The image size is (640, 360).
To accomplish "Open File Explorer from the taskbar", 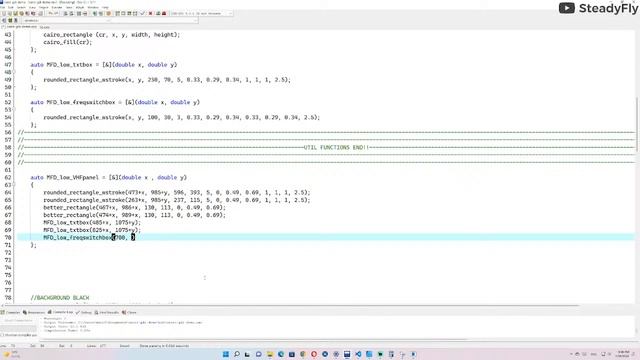I will 270,354.
